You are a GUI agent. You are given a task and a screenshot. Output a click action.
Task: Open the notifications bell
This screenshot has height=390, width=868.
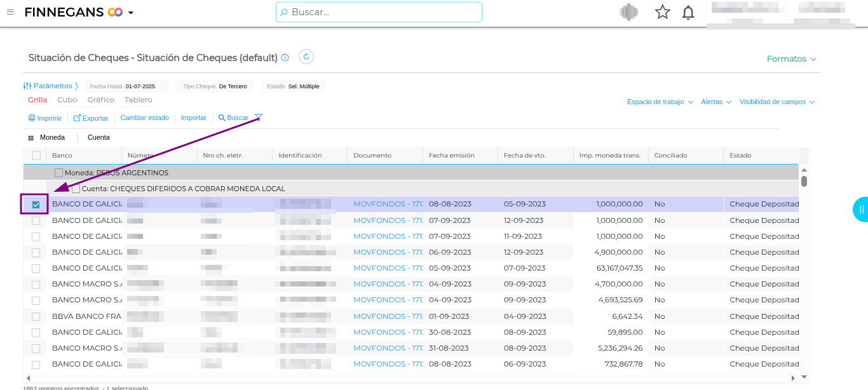tap(688, 13)
